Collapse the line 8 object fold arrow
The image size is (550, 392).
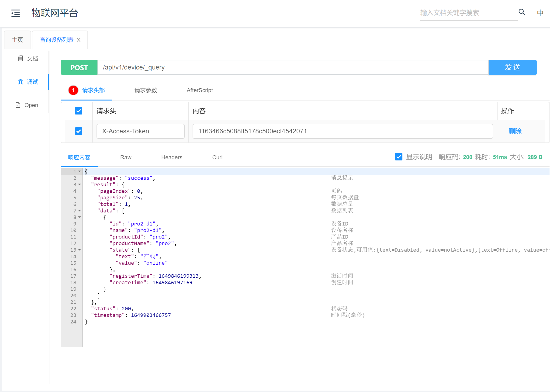point(80,217)
